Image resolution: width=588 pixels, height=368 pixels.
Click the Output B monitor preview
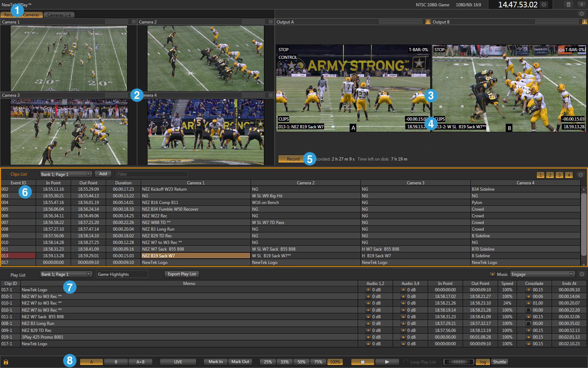(509, 88)
